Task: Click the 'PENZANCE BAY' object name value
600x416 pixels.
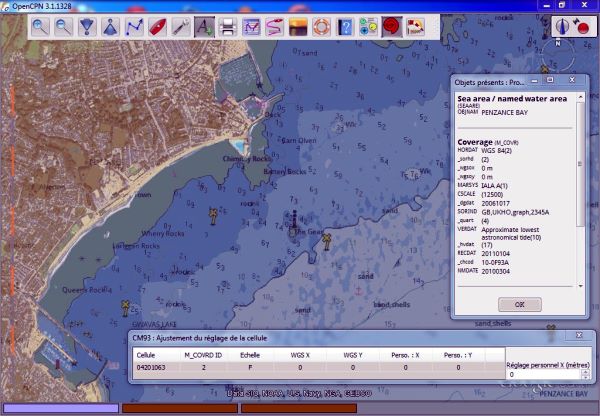Action: click(504, 113)
